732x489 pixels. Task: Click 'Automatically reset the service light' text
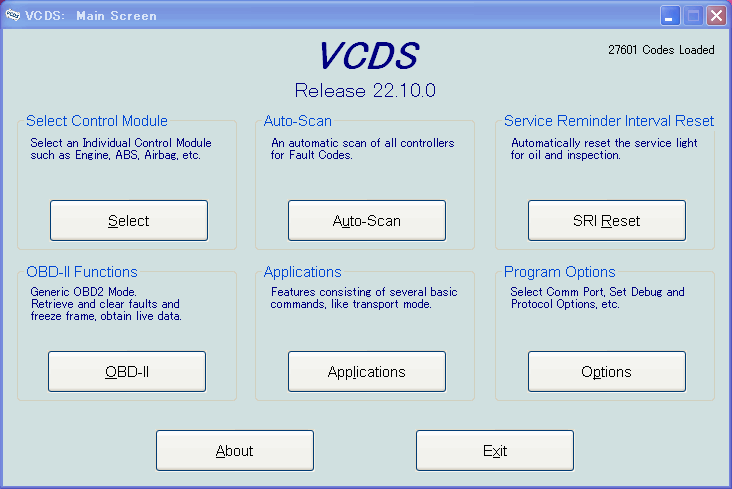coord(604,143)
